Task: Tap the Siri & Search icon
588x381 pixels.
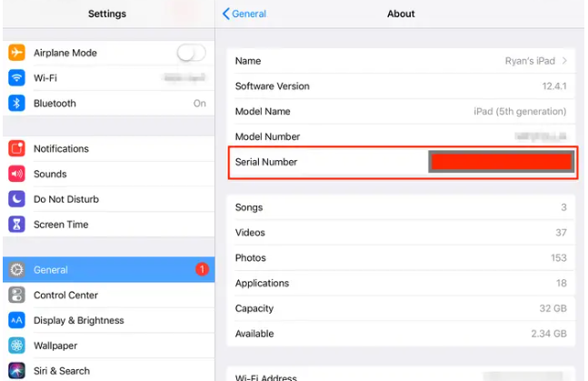Action: pos(16,371)
